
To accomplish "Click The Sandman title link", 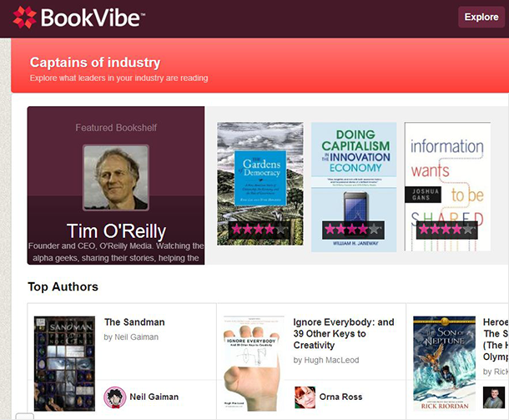I will point(134,322).
